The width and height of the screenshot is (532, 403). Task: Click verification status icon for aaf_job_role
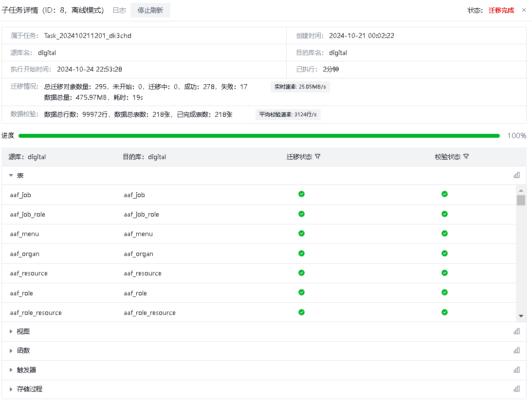tap(444, 214)
